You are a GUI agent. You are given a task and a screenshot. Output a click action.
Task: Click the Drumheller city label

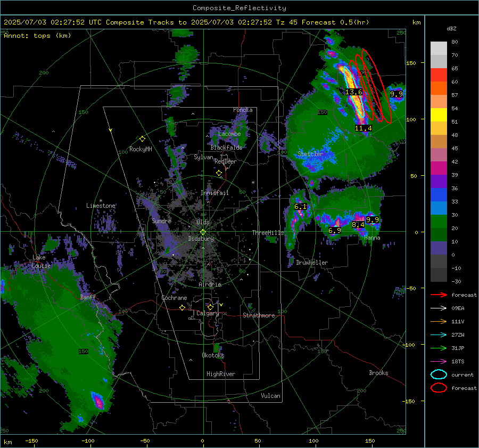click(x=312, y=263)
